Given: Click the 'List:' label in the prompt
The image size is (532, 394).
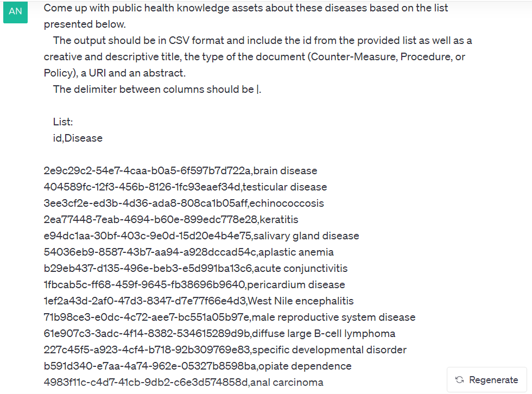Looking at the screenshot, I should pos(63,122).
